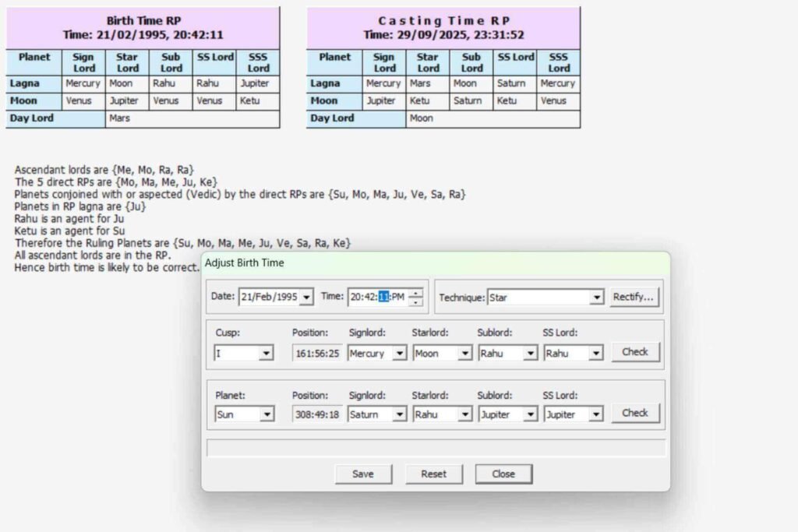Click the Check button in the Planet row
Screen dimensions: 798x532
636,413
